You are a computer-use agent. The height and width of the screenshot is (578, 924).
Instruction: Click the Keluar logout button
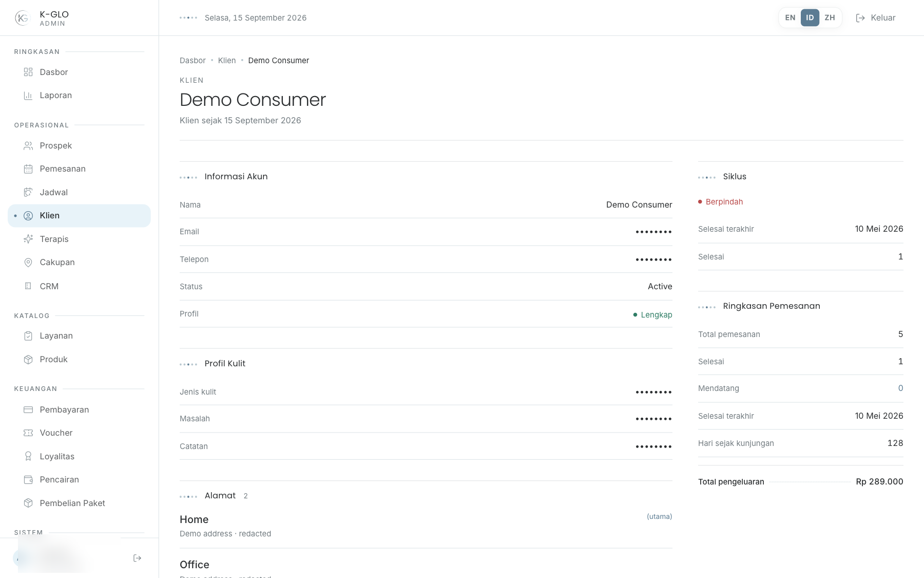point(876,17)
